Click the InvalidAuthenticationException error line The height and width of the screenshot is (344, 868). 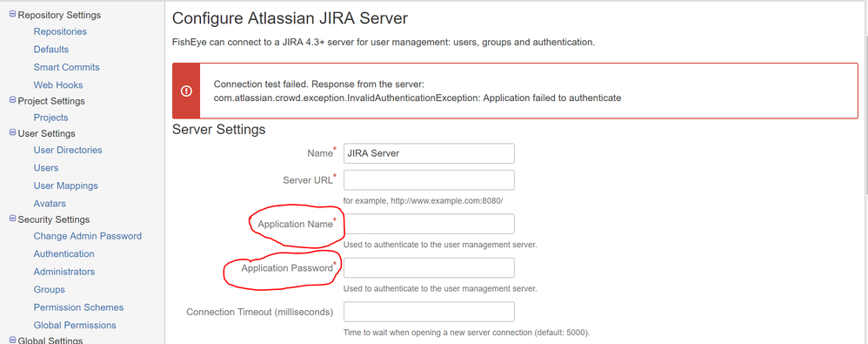pos(417,98)
